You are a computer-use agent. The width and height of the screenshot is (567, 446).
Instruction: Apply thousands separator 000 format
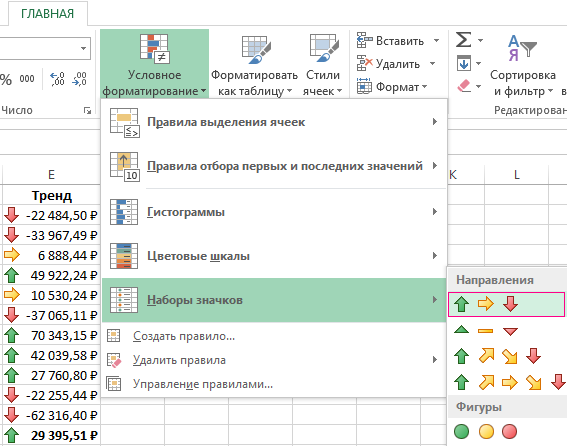(x=27, y=79)
